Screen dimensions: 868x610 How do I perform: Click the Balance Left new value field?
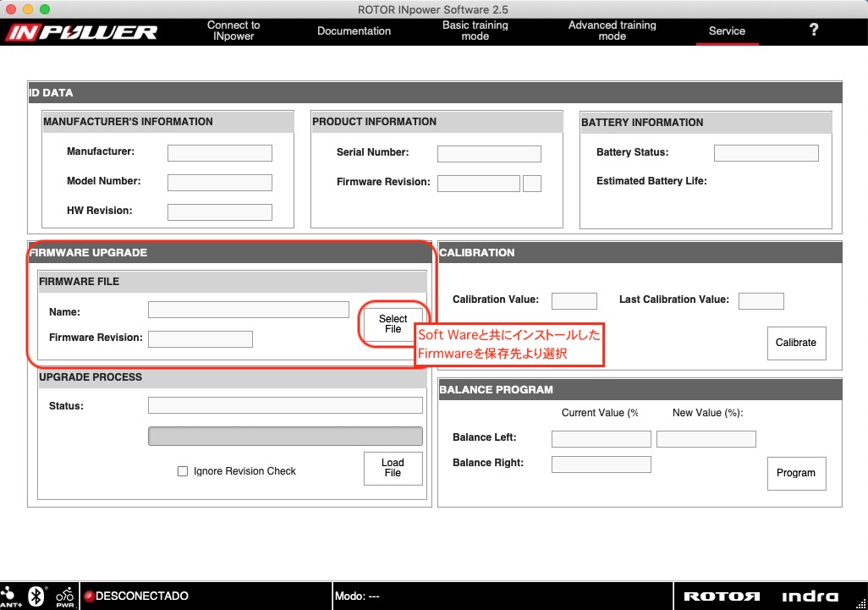pos(706,439)
